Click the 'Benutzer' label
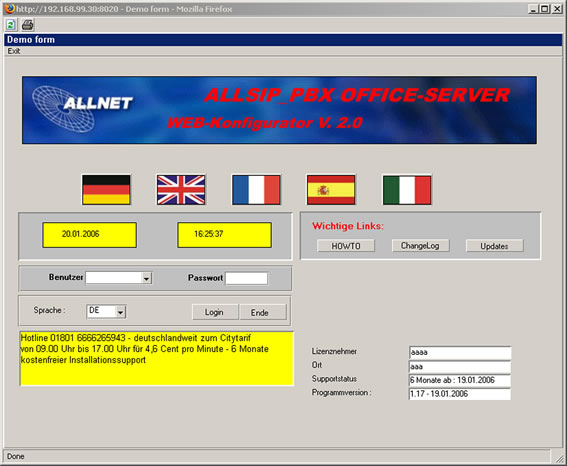The height and width of the screenshot is (466, 567). (66, 277)
